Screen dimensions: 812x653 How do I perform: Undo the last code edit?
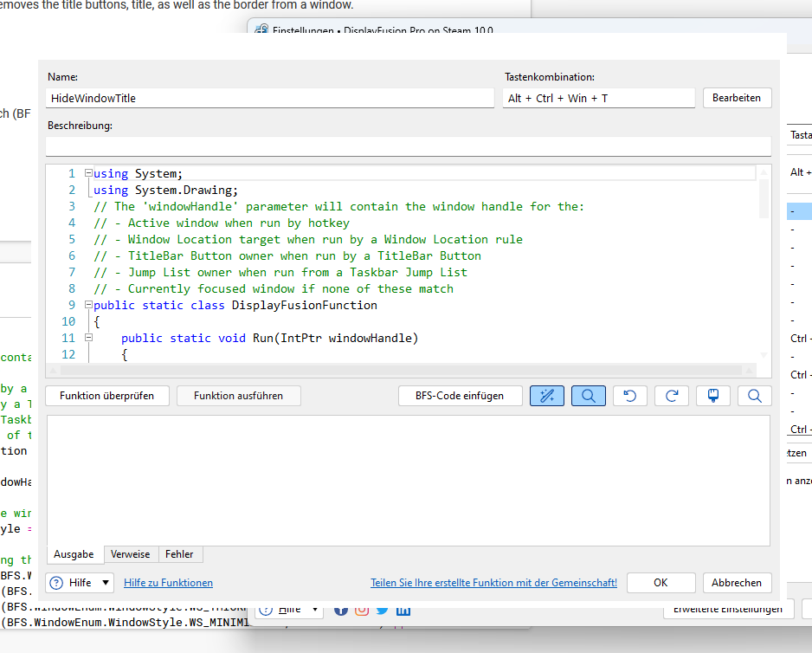[x=629, y=396]
